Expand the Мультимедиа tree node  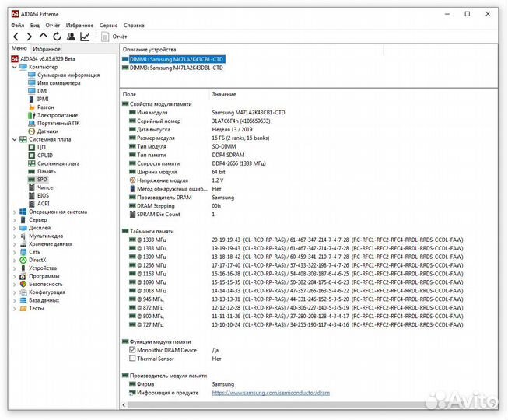click(x=14, y=236)
